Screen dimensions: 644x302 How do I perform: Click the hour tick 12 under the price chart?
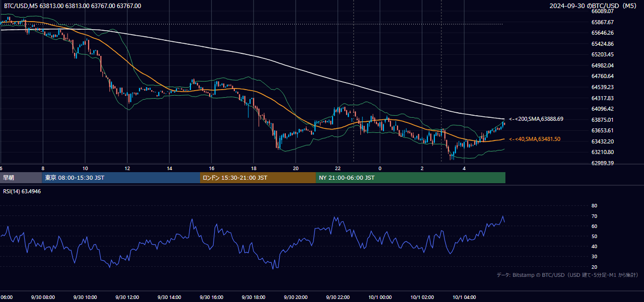pos(127,168)
